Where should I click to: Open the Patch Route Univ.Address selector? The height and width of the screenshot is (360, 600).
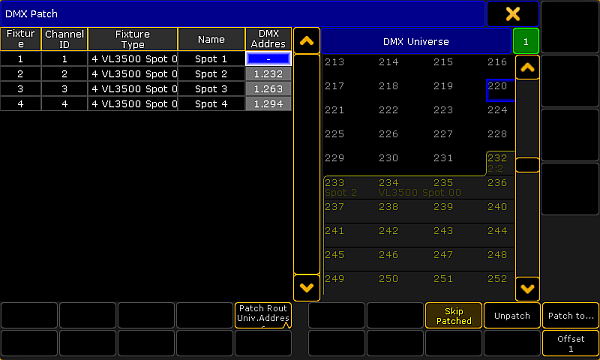(263, 316)
